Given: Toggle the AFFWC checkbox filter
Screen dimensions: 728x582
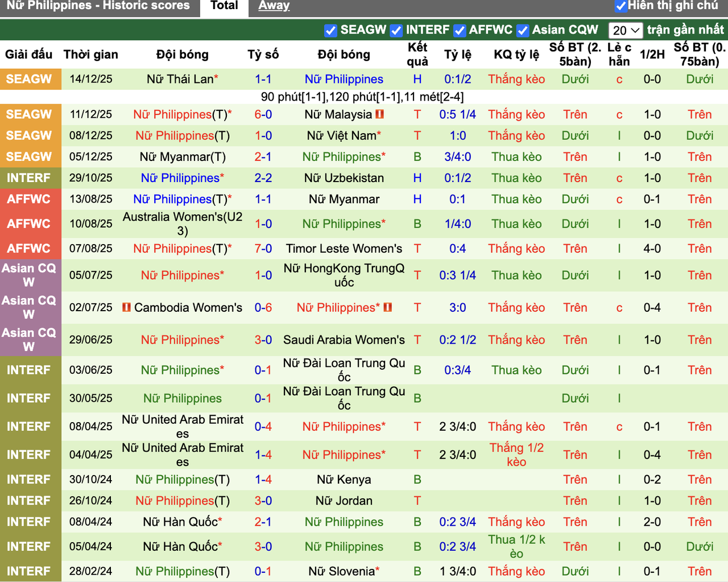Looking at the screenshot, I should (460, 30).
